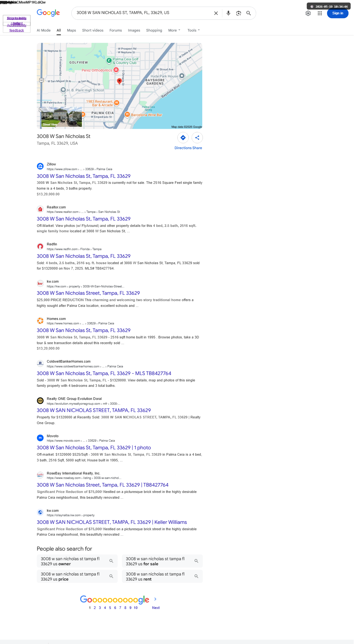The height and width of the screenshot is (644, 358).
Task: Get directions to 3008 W San Nicholas St
Action: point(183,138)
